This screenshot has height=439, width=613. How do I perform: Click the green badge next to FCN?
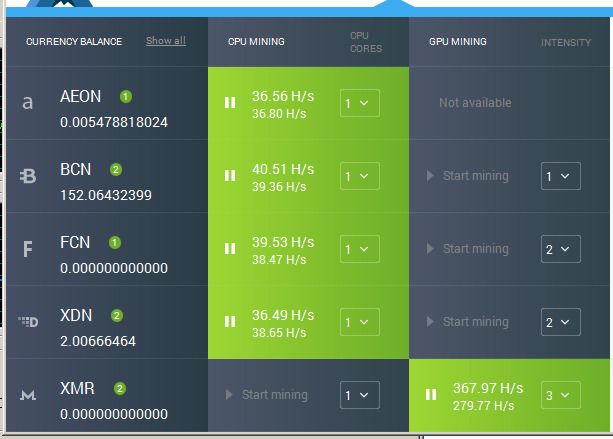115,243
